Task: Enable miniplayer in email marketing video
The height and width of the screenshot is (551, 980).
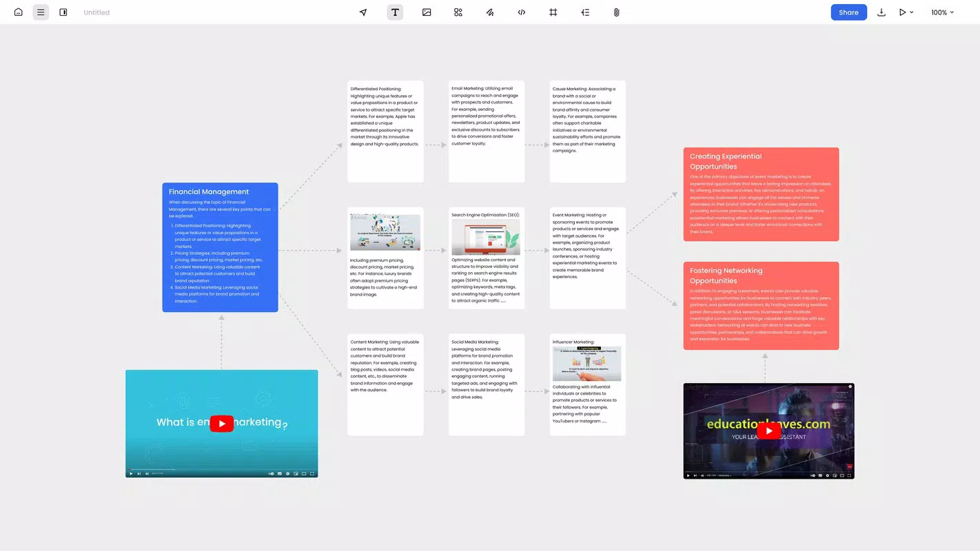Action: [x=296, y=474]
